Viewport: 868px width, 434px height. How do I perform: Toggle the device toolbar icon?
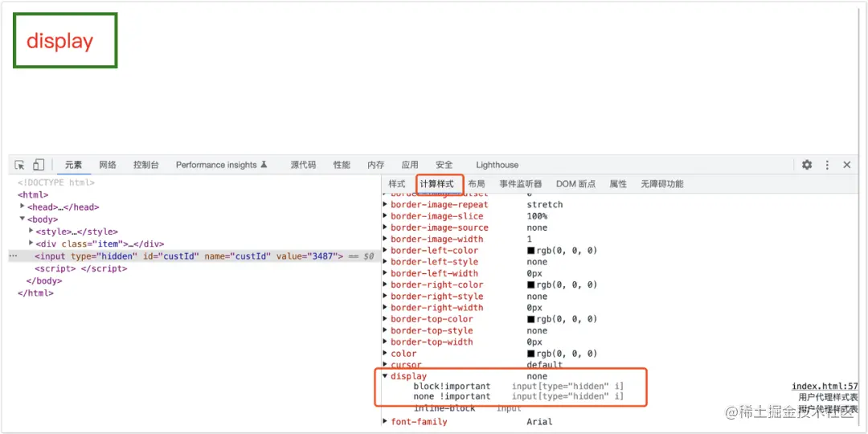click(x=39, y=165)
